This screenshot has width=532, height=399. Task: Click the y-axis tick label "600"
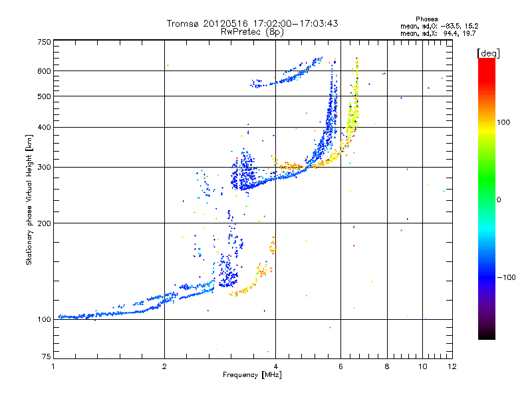44,71
